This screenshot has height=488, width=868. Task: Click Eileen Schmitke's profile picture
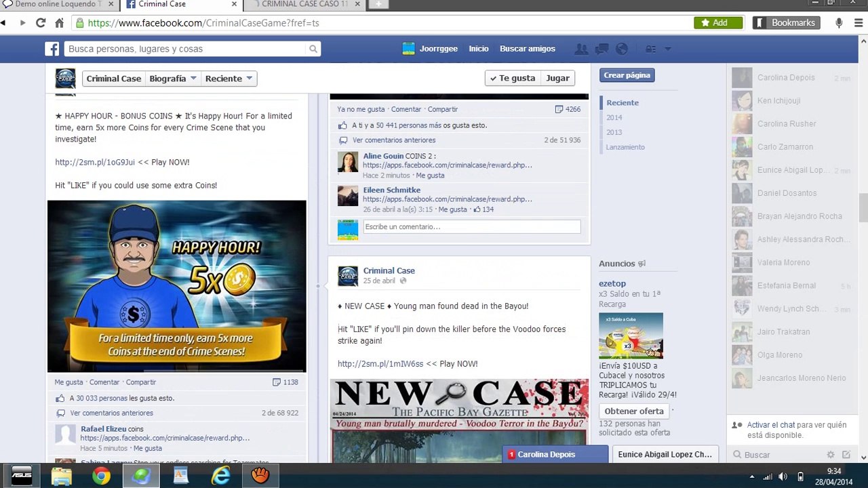(x=348, y=196)
